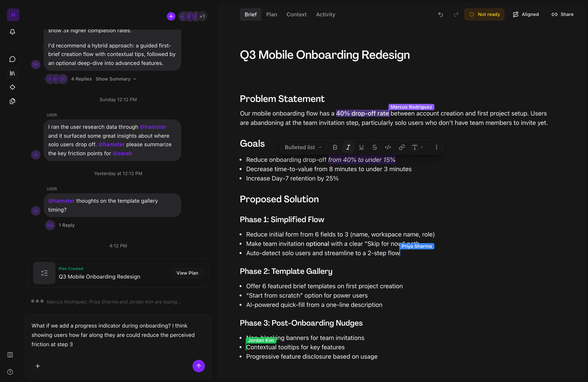Open the library sidebar icon

coord(12,73)
